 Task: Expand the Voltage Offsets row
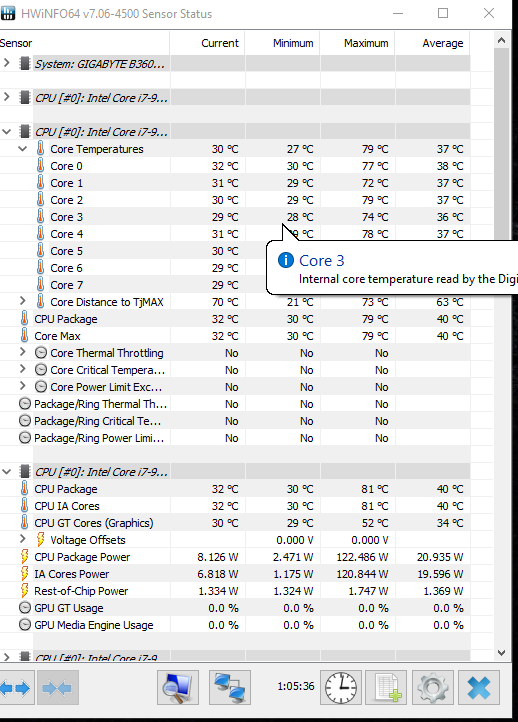point(23,539)
